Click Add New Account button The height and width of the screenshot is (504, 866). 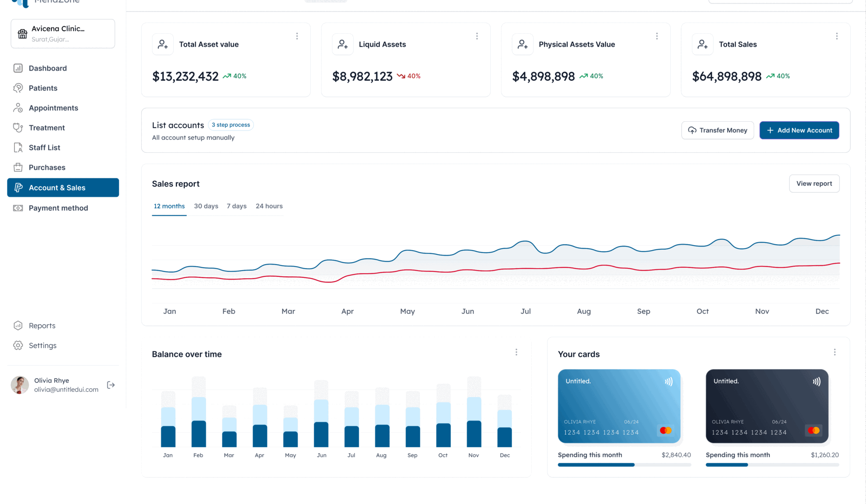coord(799,130)
